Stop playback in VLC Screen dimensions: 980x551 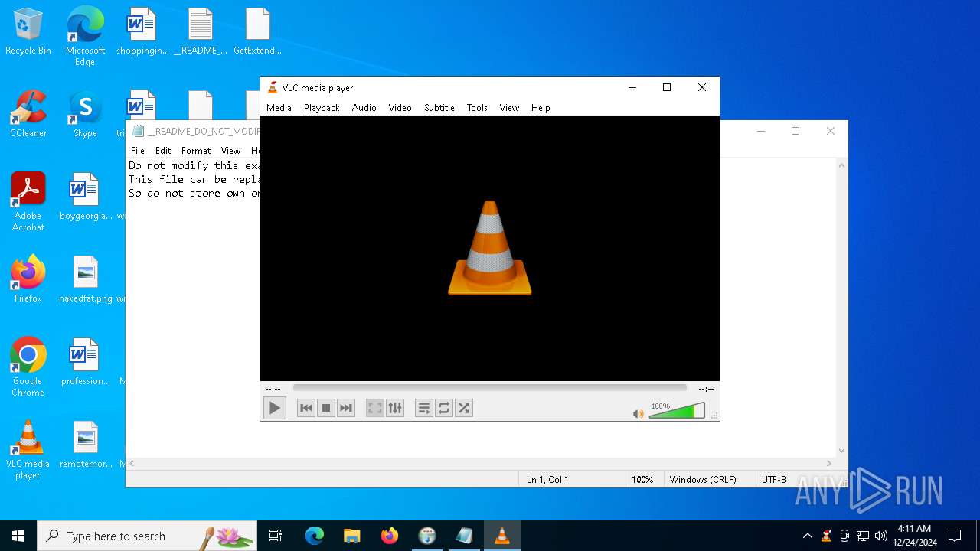pos(326,408)
